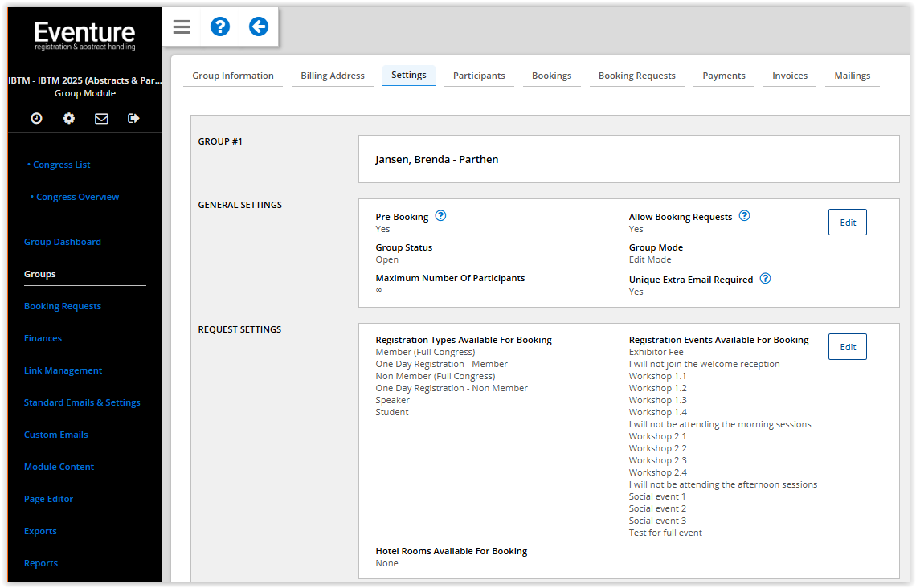Click the blue back arrow icon
This screenshot has width=916, height=588.
(259, 27)
